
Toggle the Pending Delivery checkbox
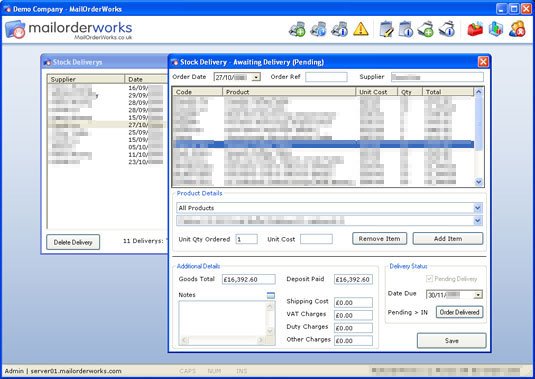(x=429, y=279)
